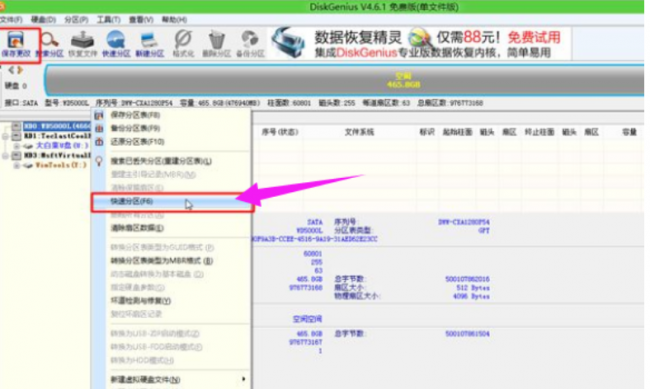Click the 512 Bytes sector size value
Viewport: 650px width, 389px height.
[473, 288]
